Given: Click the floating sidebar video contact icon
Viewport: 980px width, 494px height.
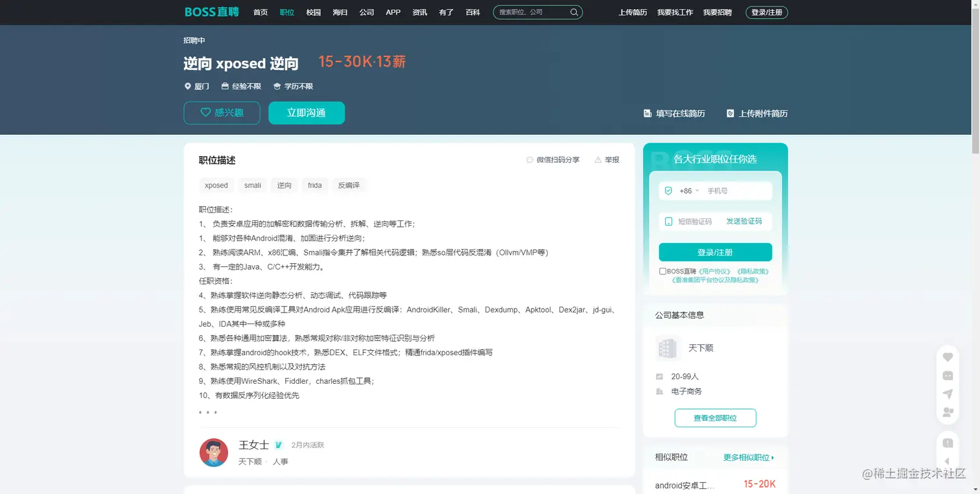Looking at the screenshot, I should pyautogui.click(x=948, y=412).
